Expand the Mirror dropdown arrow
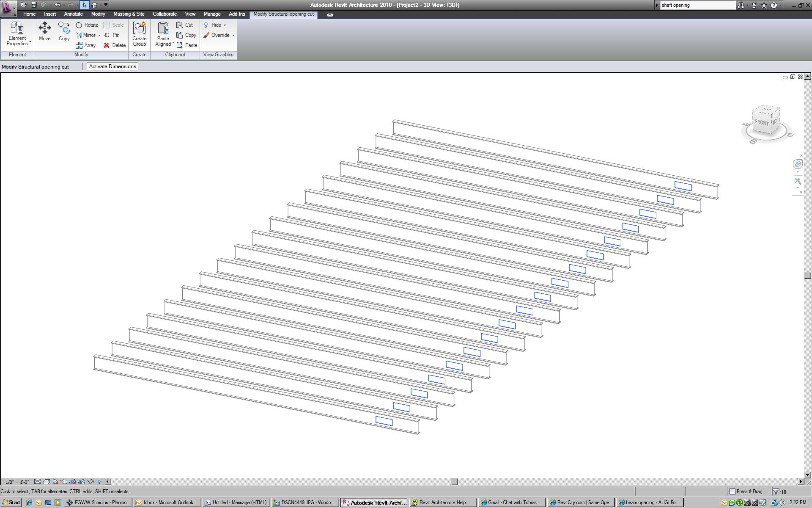This screenshot has width=812, height=508. [99, 36]
